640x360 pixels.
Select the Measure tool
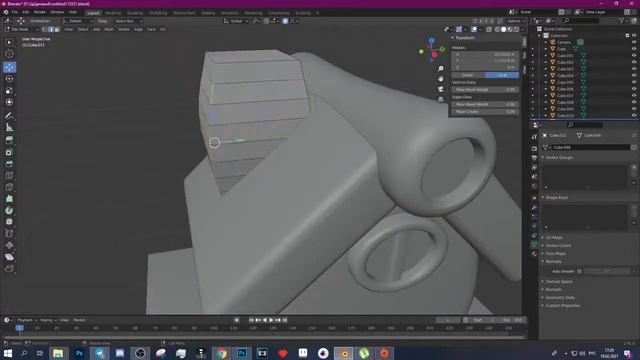9,128
